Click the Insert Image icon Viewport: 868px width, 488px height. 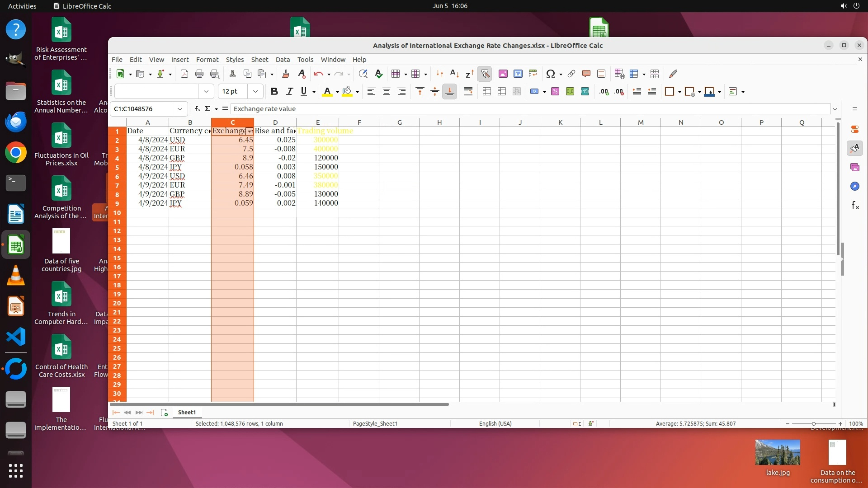[503, 74]
